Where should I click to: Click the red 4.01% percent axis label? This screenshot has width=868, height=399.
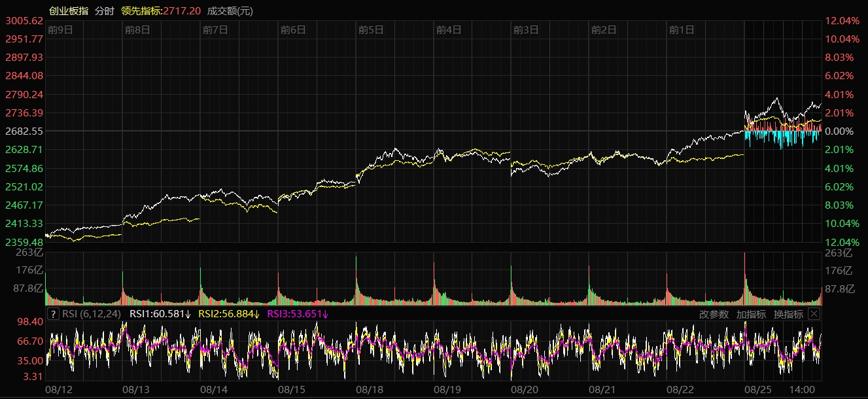pyautogui.click(x=839, y=94)
